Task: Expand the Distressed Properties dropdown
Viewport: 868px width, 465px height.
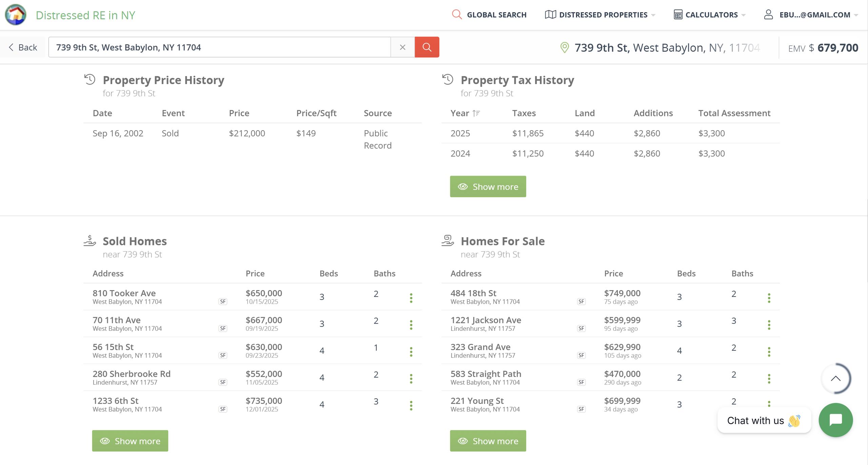Action: click(600, 15)
